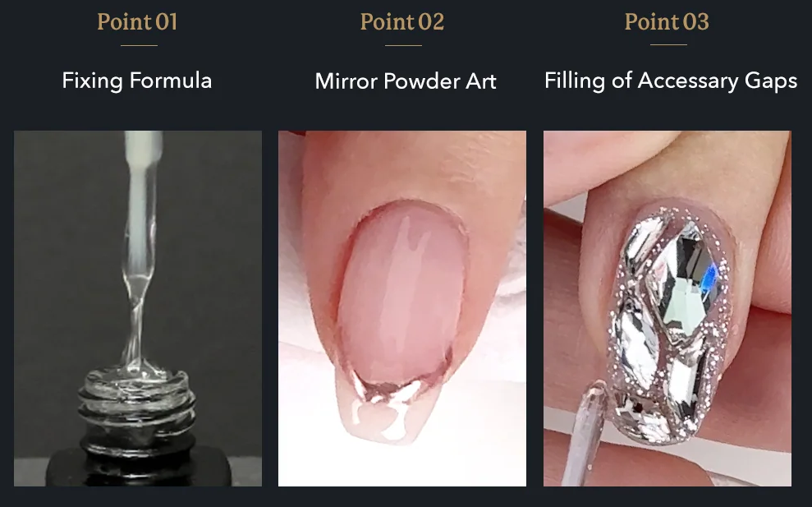This screenshot has height=507, width=812.
Task: Click the Point 01 heading
Action: [x=137, y=21]
